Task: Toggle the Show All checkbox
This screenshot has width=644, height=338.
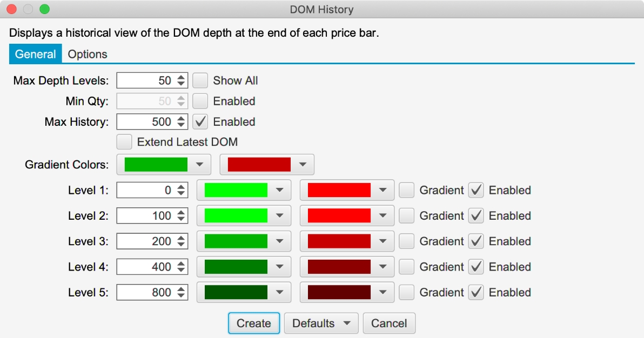Action: [200, 80]
